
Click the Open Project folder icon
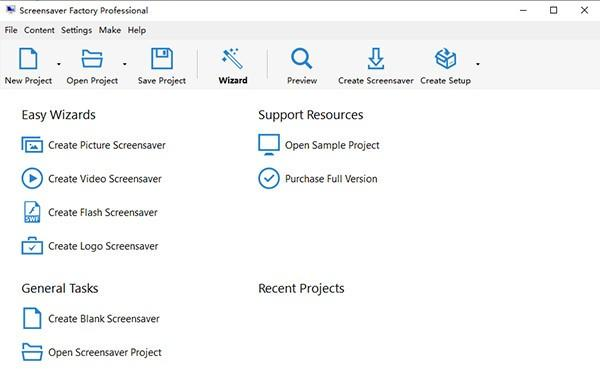(x=92, y=59)
